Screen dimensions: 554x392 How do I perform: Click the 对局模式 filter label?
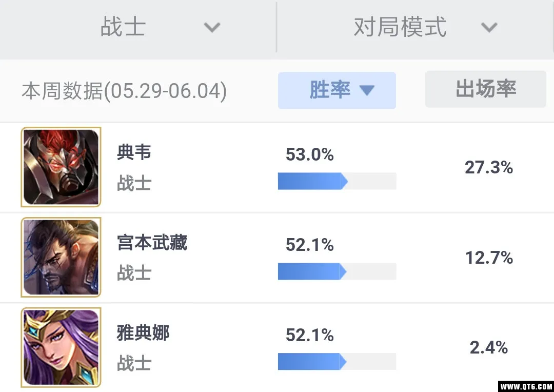(400, 27)
